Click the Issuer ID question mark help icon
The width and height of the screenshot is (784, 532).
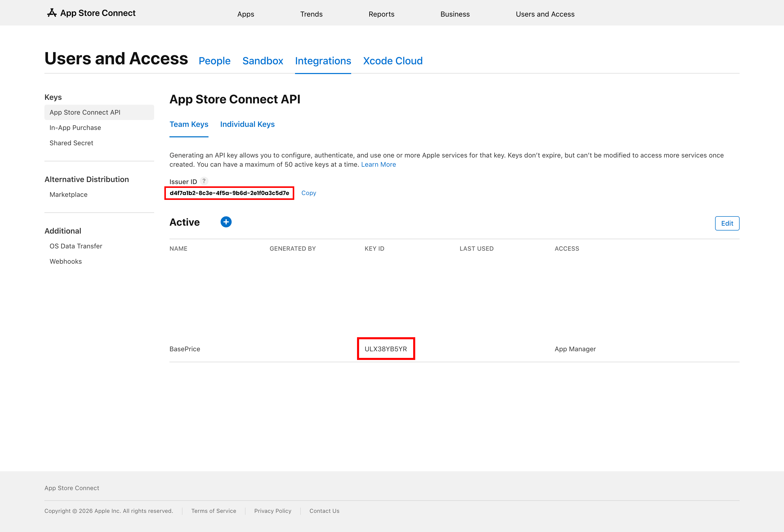pos(204,181)
